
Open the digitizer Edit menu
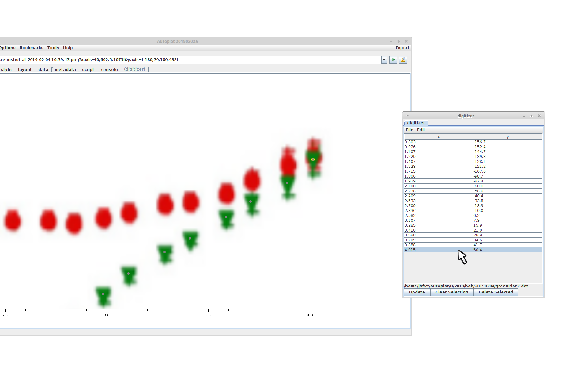point(421,130)
